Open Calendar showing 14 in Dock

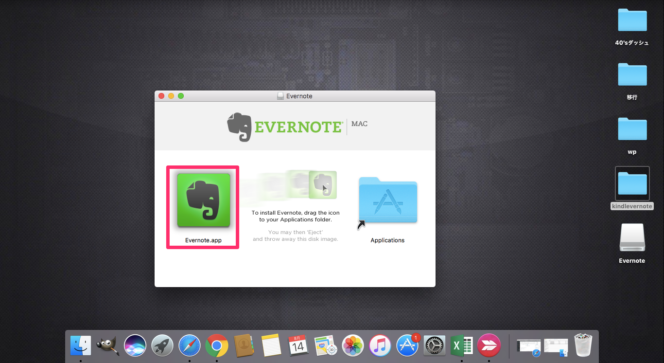coord(298,345)
